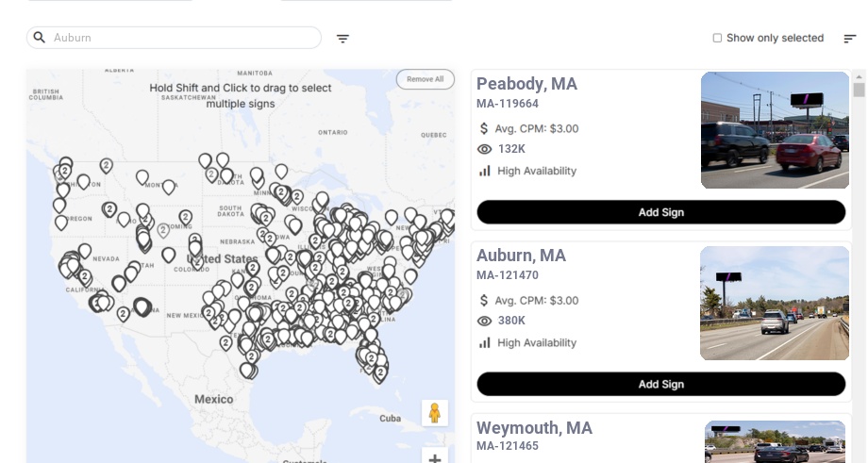
Task: Click the eye impressions icon for Peabody
Action: point(485,149)
